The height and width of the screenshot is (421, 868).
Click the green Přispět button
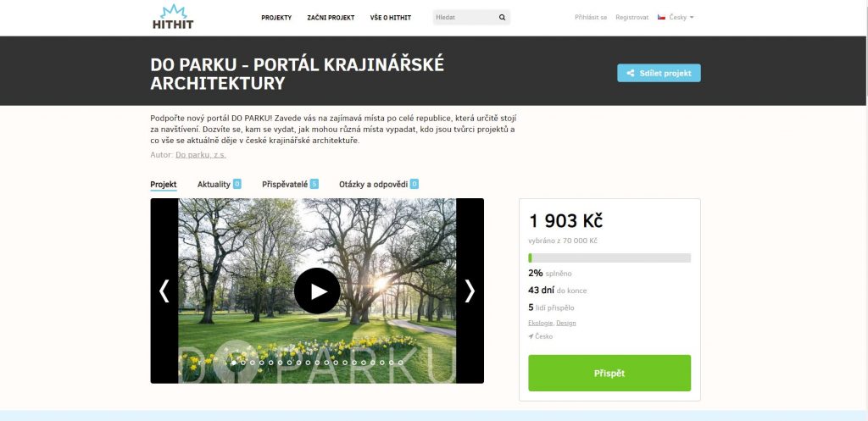point(609,373)
